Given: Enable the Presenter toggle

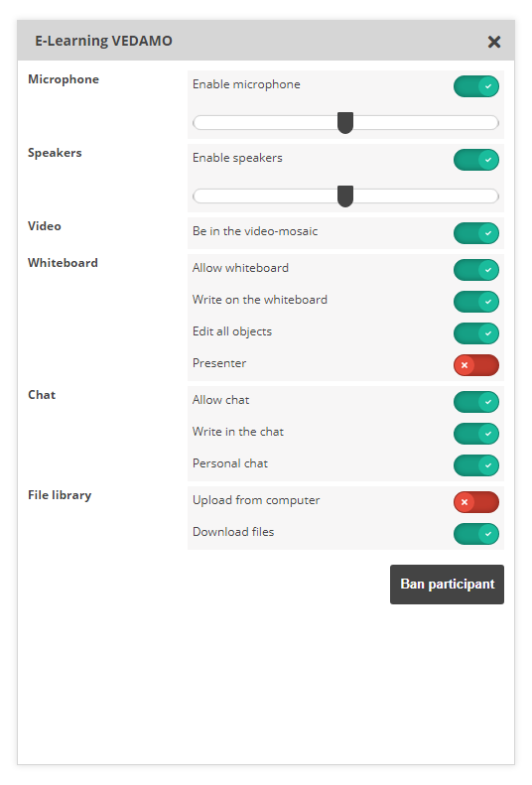Looking at the screenshot, I should coord(476,365).
